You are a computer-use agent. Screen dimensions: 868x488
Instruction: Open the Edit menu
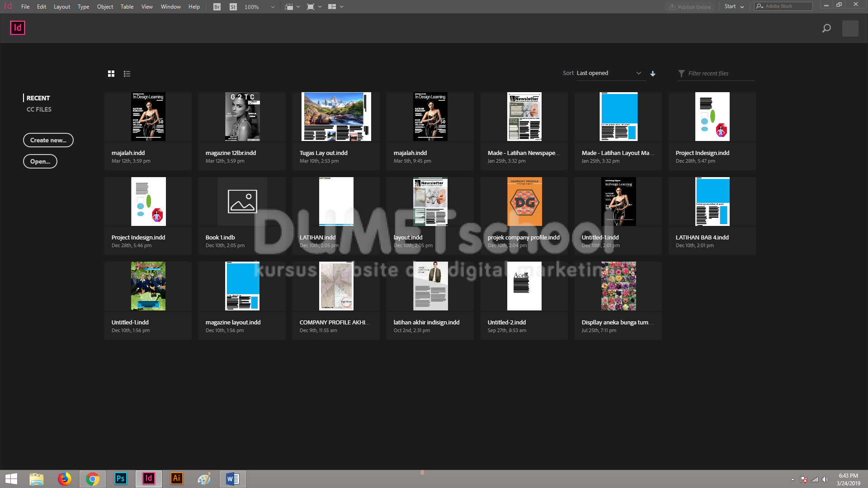pos(42,7)
